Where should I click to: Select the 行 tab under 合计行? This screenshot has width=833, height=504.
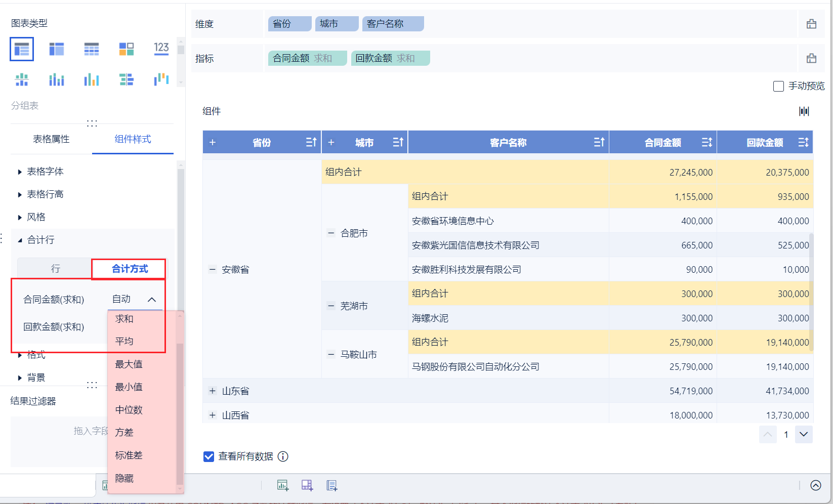pos(55,269)
